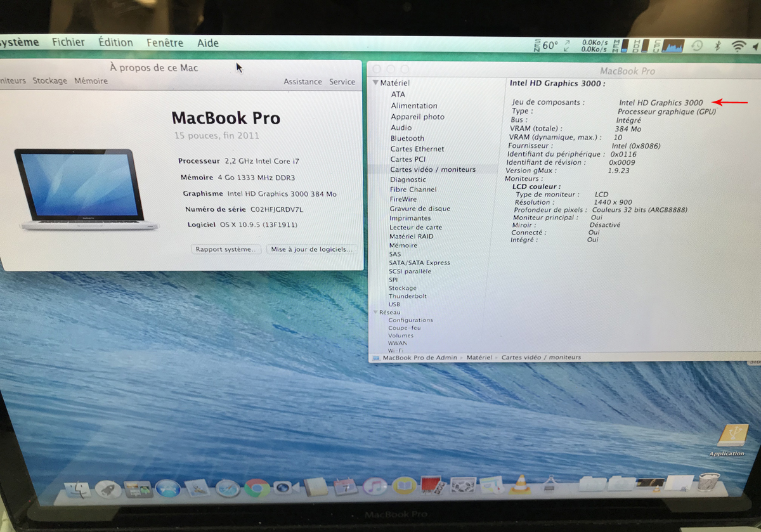The height and width of the screenshot is (532, 761).
Task: Click MacBook Pro de Admin in path bar
Action: (x=419, y=358)
